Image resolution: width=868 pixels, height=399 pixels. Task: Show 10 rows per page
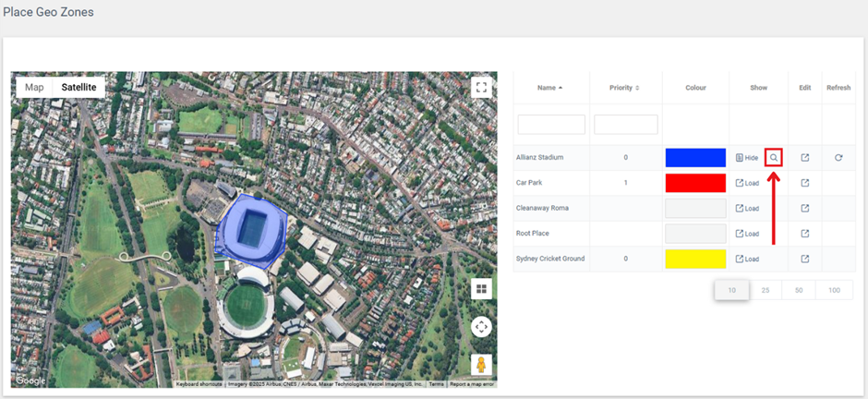732,290
